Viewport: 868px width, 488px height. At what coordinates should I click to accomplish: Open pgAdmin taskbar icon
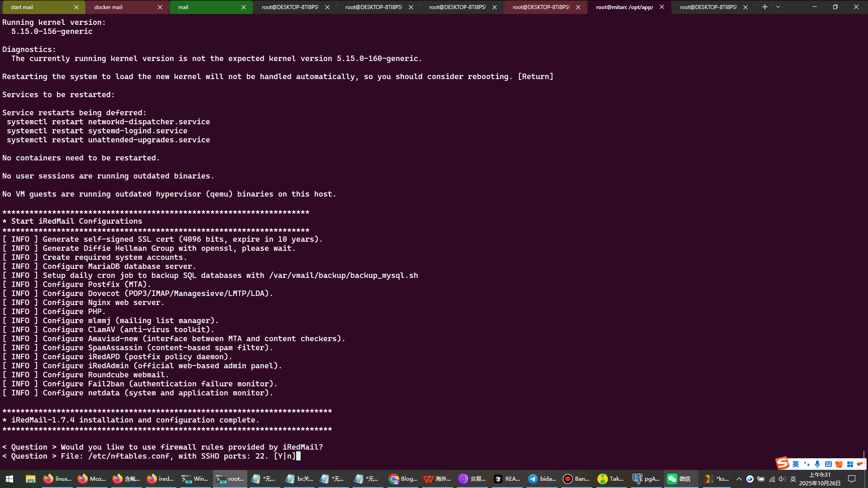(646, 479)
